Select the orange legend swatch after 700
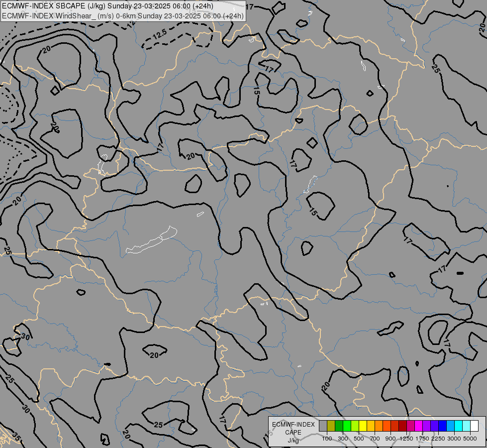The image size is (487, 448). tap(379, 426)
